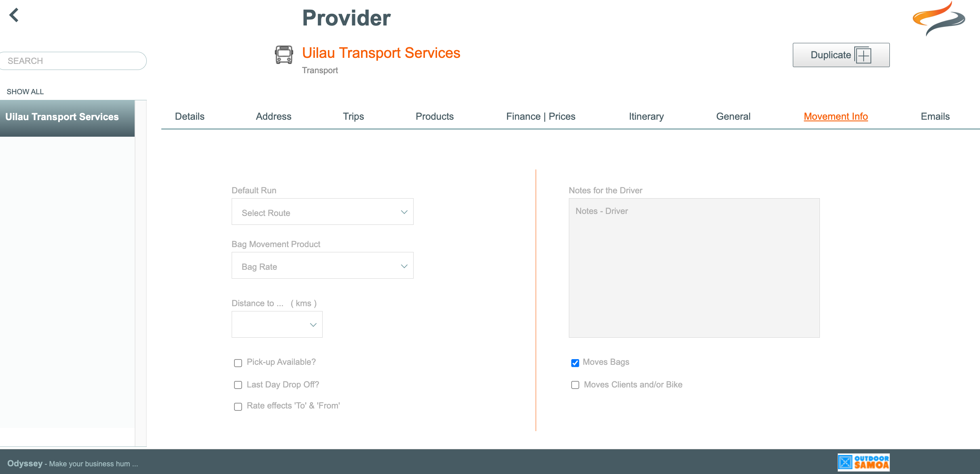Viewport: 980px width, 474px height.
Task: Switch to the Itinerary tab
Action: (646, 116)
